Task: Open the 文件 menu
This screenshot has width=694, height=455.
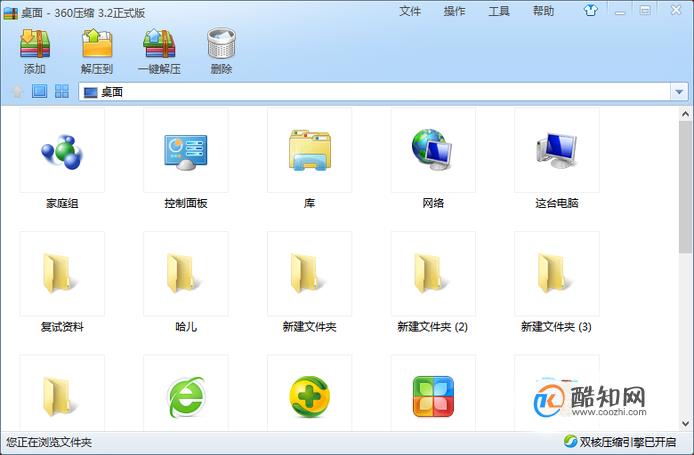Action: [x=410, y=11]
